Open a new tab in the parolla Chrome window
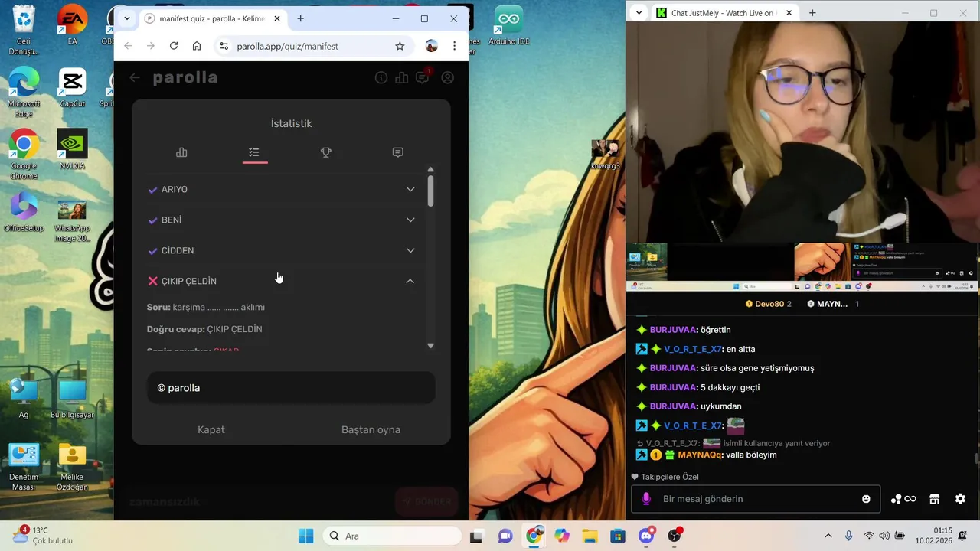The height and width of the screenshot is (551, 980). [x=300, y=18]
